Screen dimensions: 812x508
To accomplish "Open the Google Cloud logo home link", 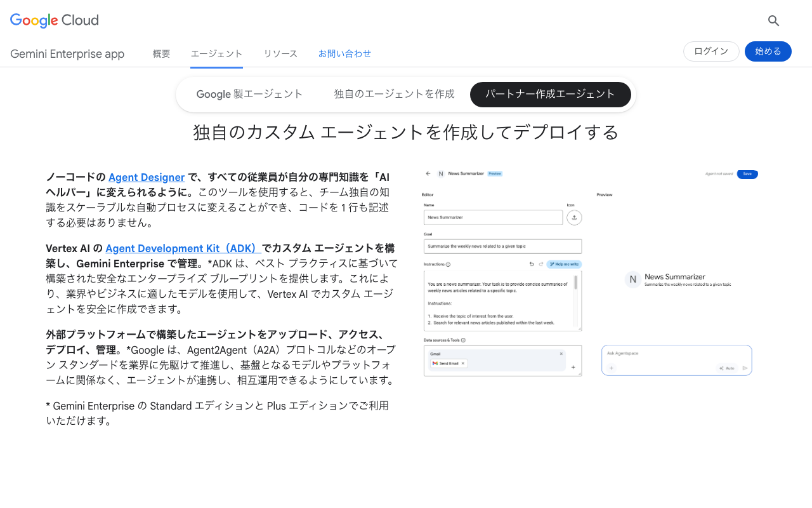I will tap(55, 20).
